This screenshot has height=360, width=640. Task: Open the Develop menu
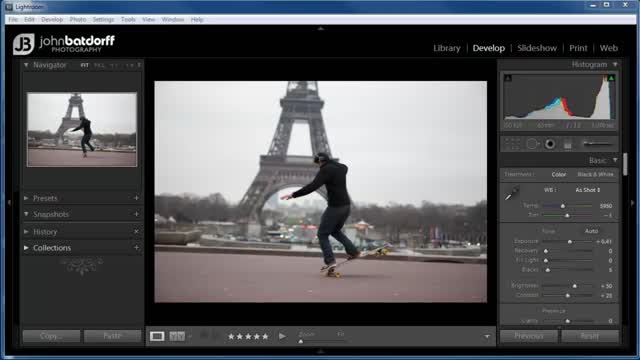(x=52, y=20)
